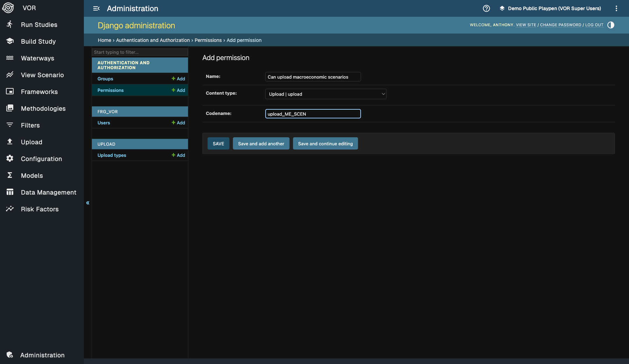The image size is (629, 364).
Task: Collapse the main navigation menu icon
Action: point(96,8)
